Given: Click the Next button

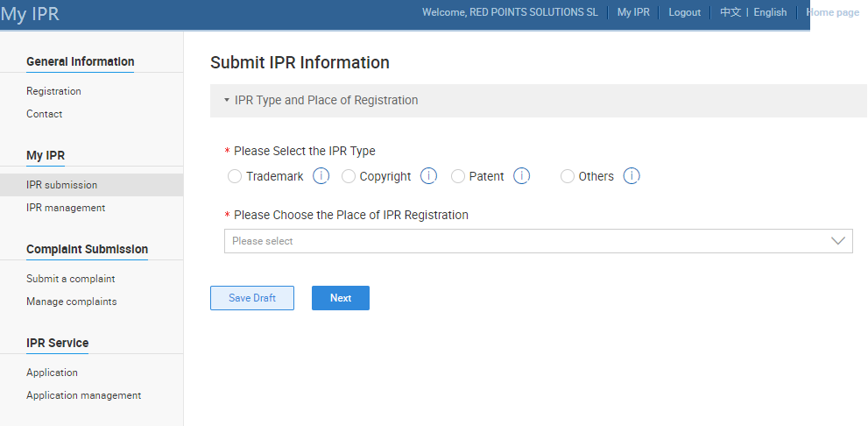Looking at the screenshot, I should click(340, 298).
